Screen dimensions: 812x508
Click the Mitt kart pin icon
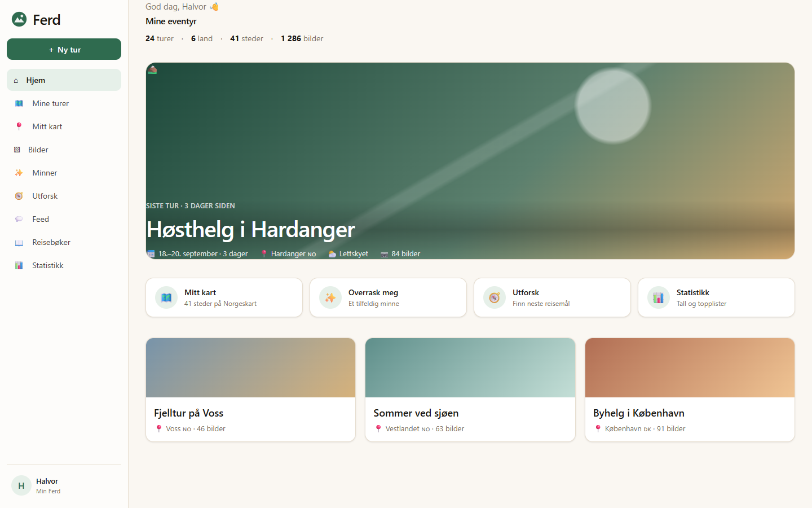(x=19, y=126)
